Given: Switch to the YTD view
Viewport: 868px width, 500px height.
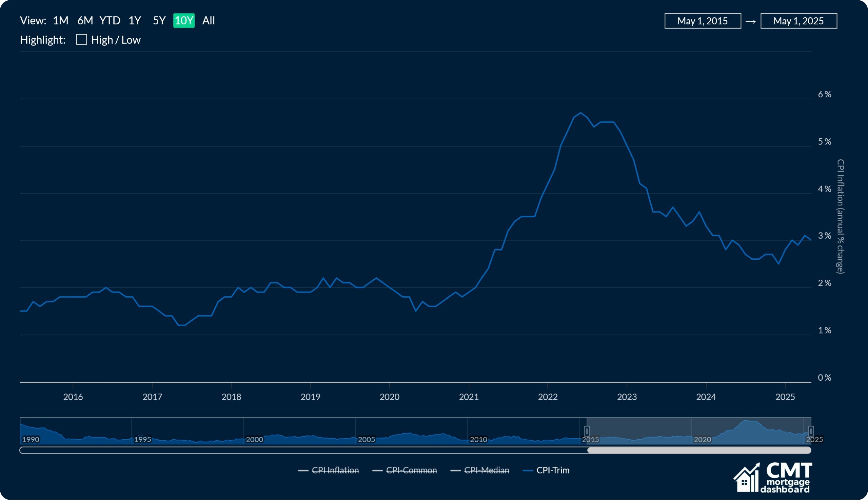Looking at the screenshot, I should tap(110, 21).
